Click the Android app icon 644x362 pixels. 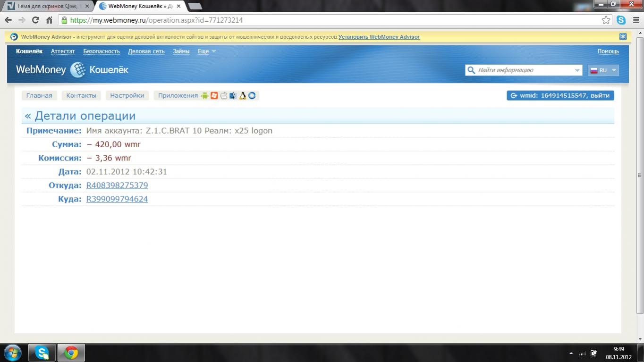[204, 95]
